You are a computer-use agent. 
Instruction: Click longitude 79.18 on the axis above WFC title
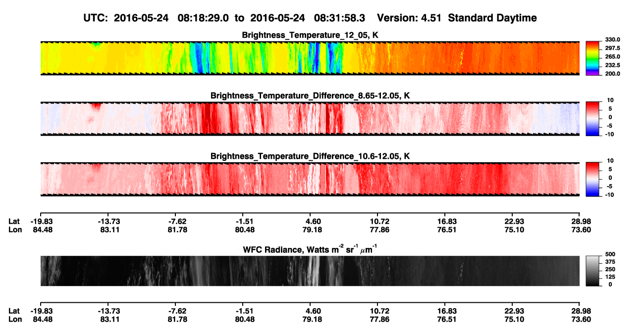point(310,230)
